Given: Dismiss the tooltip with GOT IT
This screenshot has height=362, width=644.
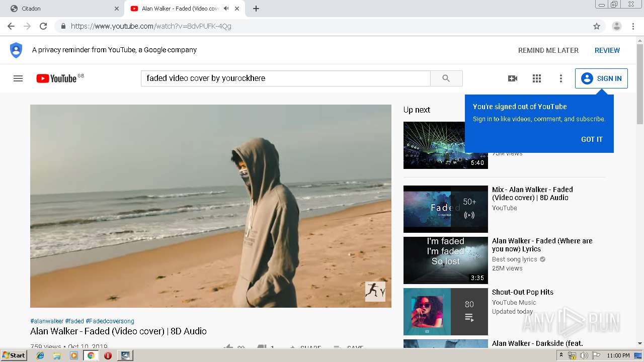Looking at the screenshot, I should [592, 139].
